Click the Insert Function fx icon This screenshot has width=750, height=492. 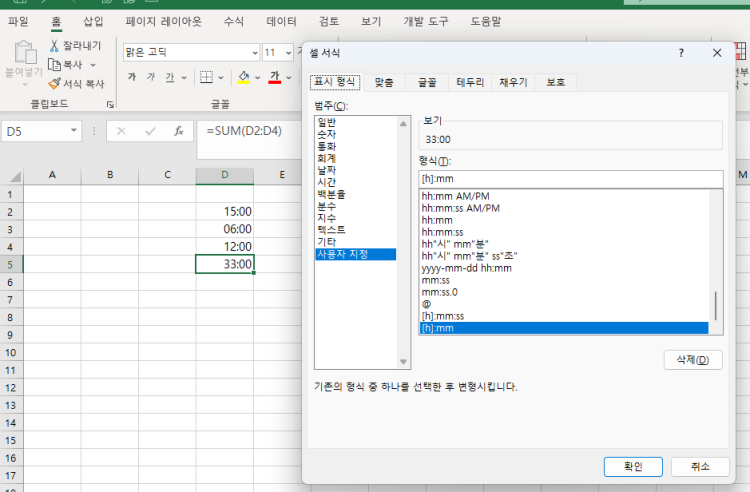click(x=178, y=131)
